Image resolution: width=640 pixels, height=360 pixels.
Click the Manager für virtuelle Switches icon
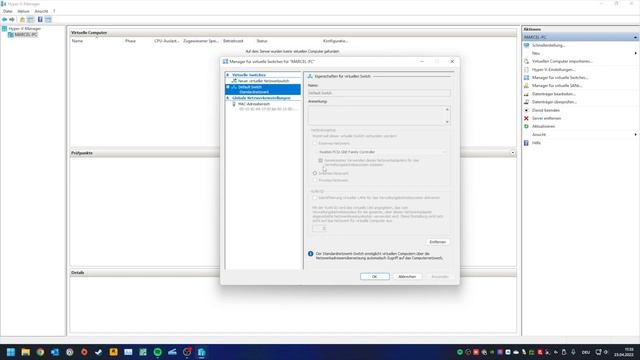coord(527,78)
